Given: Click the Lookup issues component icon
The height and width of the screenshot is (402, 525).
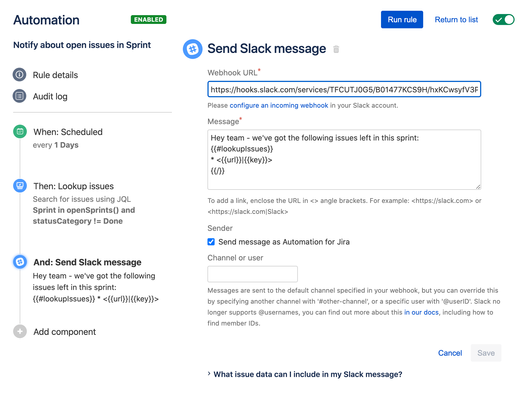Looking at the screenshot, I should (20, 185).
